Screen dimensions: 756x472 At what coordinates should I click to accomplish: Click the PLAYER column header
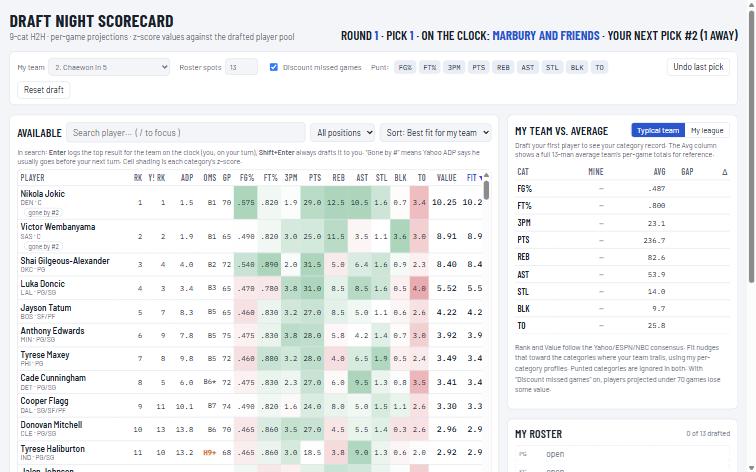[x=32, y=178]
